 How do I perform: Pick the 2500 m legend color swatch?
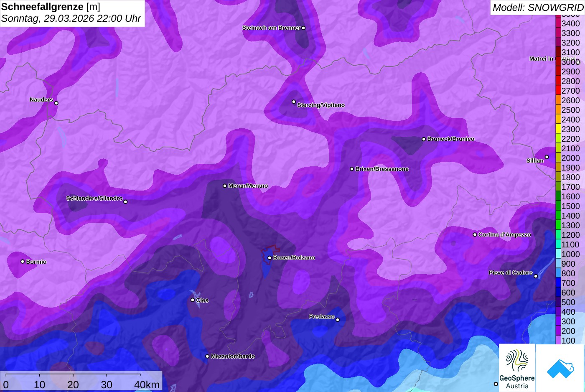point(558,110)
